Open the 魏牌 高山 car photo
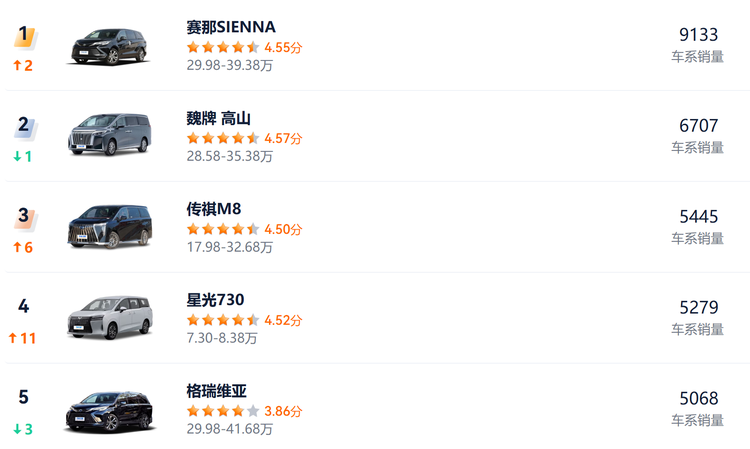750x449 pixels. 109,136
